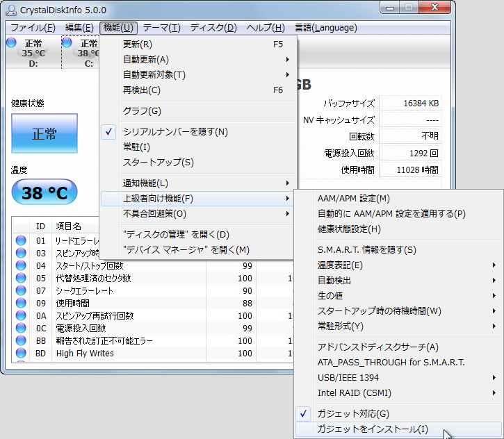504x439 pixels.
Task: Click the blue 正常 health status button
Action: click(44, 133)
